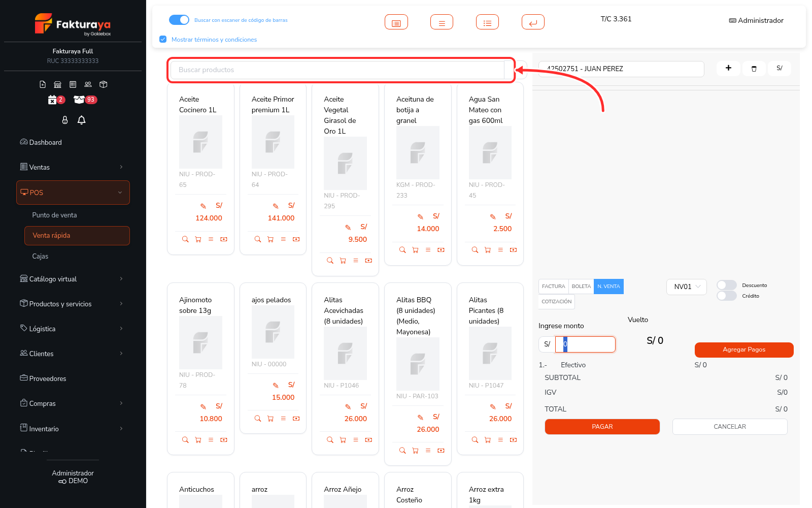Viewport: 812px width, 508px height.
Task: Open the open-box stock alerts with badge 93
Action: coord(85,100)
